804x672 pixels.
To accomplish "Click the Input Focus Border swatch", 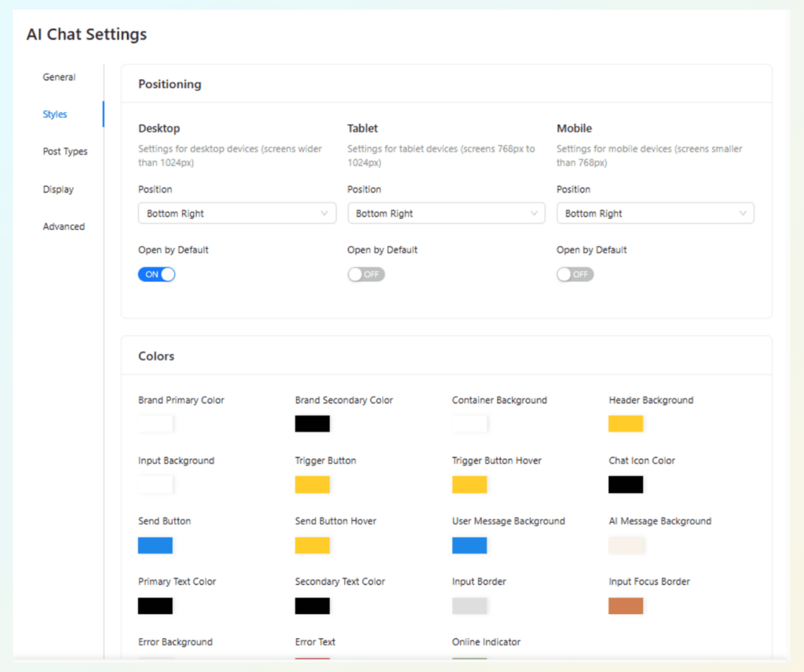I will (x=625, y=605).
